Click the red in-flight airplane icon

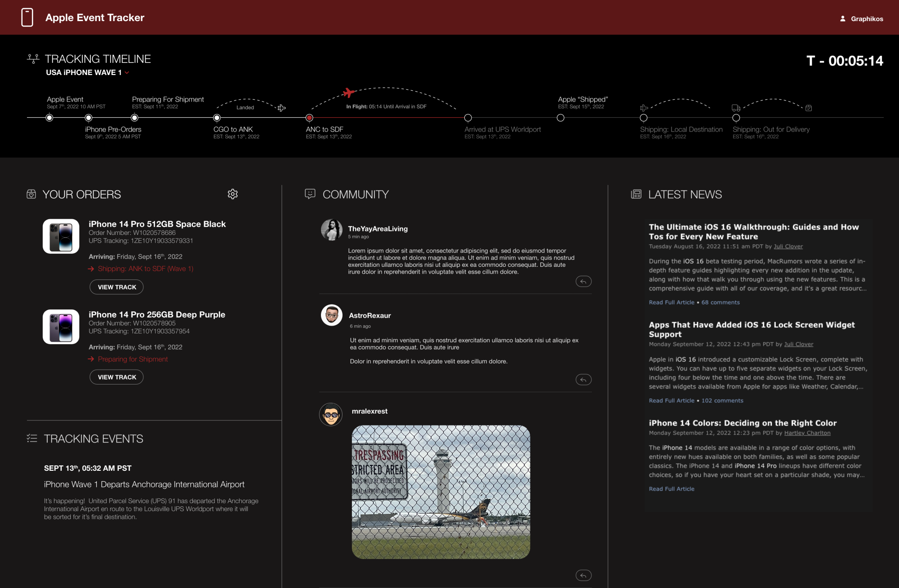349,93
